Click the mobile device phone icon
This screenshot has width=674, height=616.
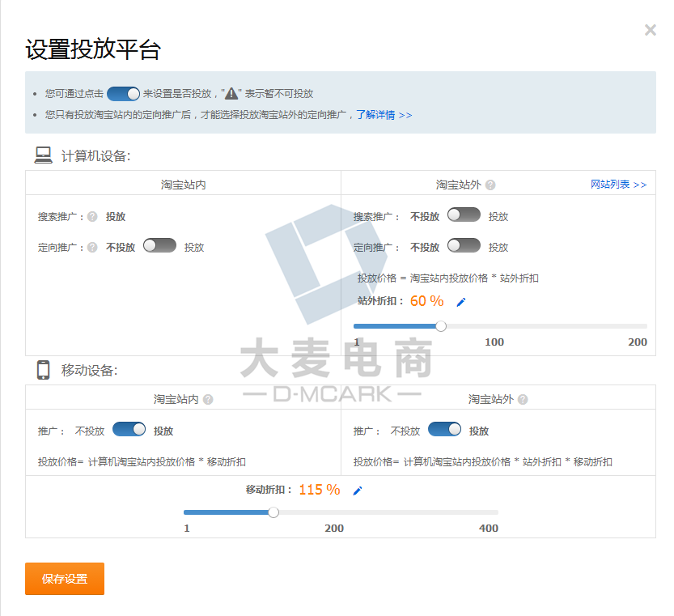tap(44, 370)
